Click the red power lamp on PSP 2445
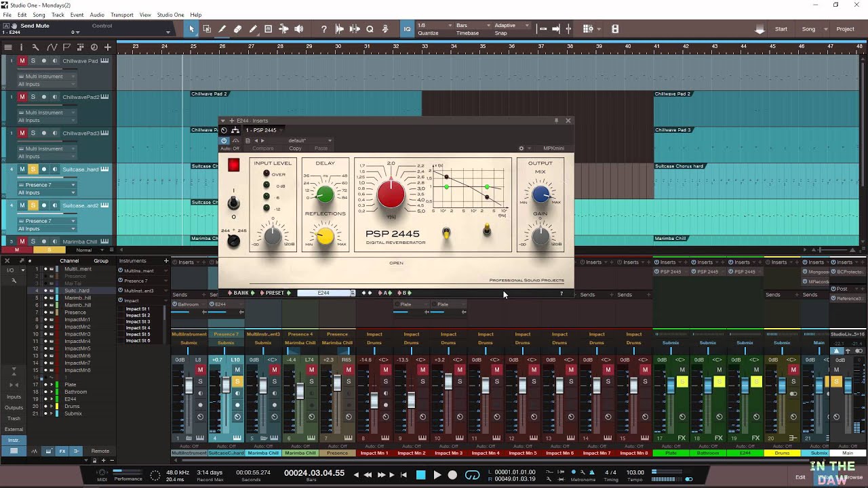The width and height of the screenshot is (868, 488). 233,165
